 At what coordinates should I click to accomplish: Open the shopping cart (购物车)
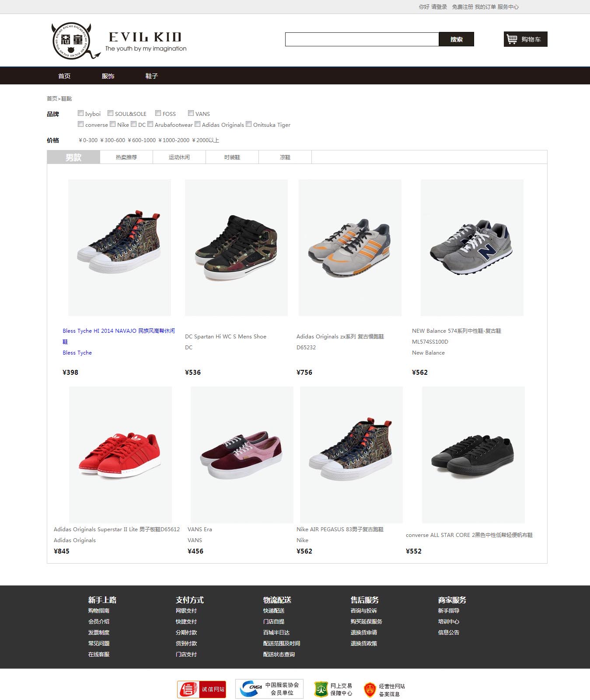point(525,39)
